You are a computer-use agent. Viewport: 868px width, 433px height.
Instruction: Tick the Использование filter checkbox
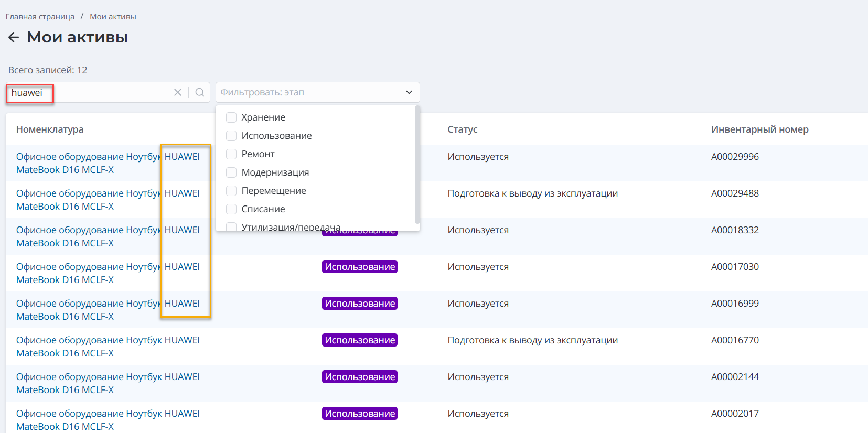[231, 136]
